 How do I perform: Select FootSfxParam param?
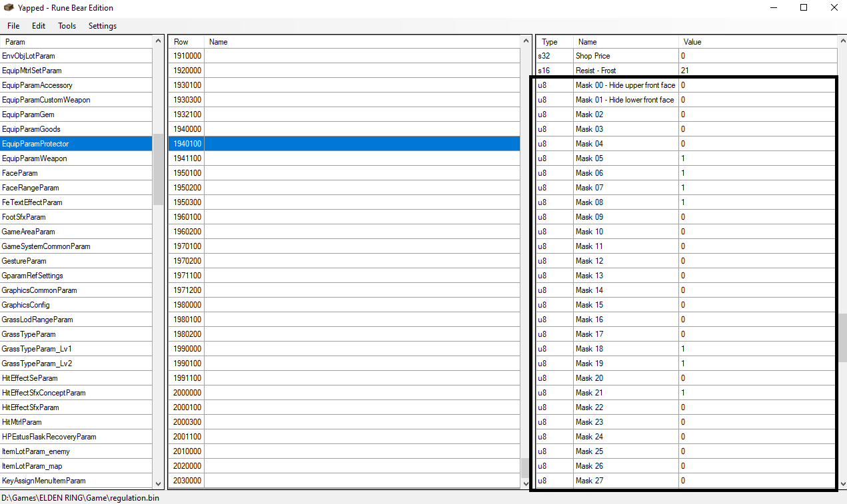(x=76, y=217)
